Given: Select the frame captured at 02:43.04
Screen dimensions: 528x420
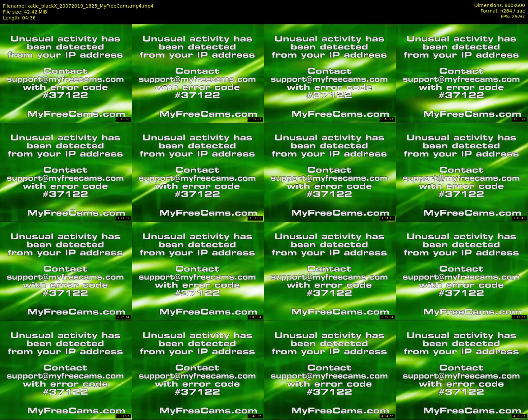Looking at the screenshot, I should (x=198, y=271).
